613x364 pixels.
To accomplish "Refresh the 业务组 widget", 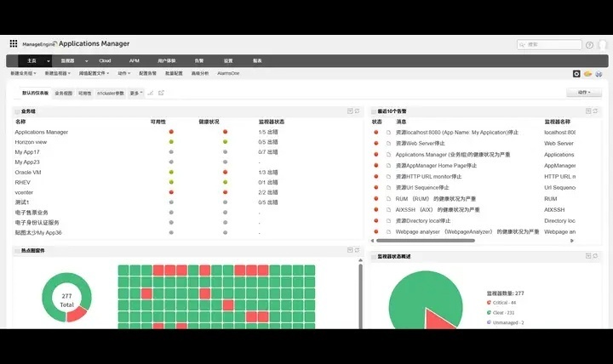I will [x=357, y=111].
